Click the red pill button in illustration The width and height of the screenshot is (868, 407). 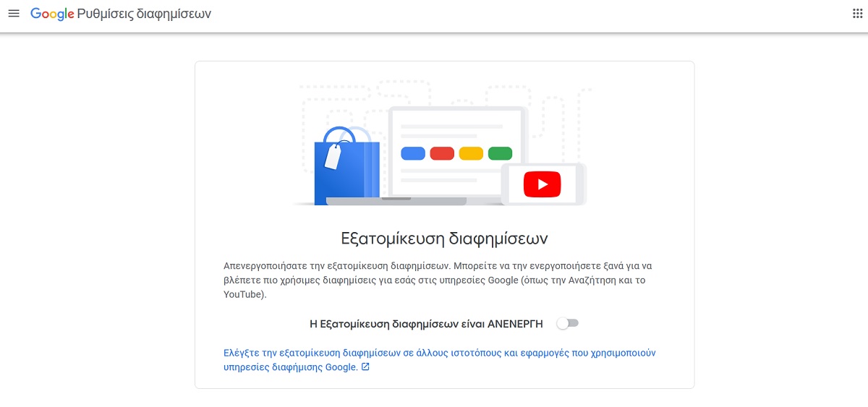(x=442, y=153)
